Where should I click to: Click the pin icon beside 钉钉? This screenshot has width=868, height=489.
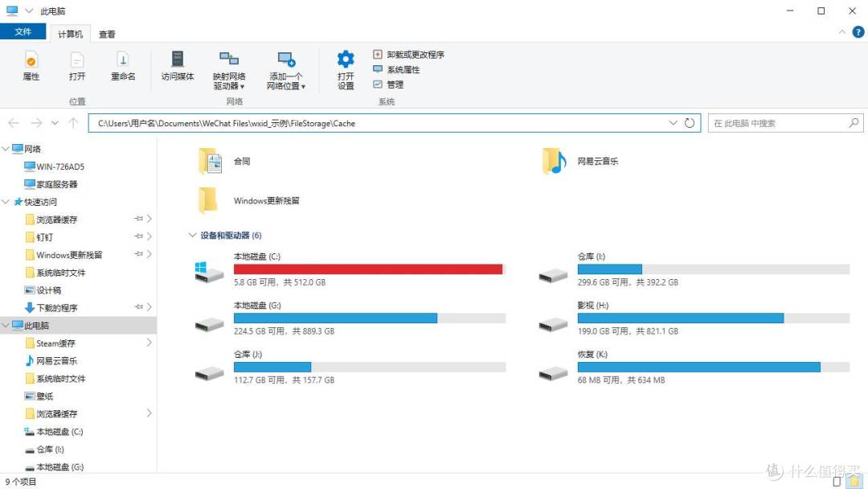[138, 236]
